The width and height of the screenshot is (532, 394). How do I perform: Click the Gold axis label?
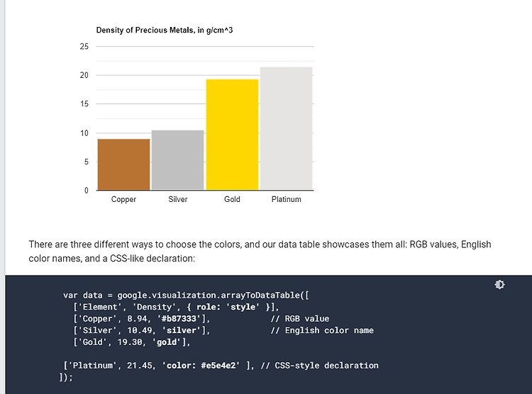232,199
